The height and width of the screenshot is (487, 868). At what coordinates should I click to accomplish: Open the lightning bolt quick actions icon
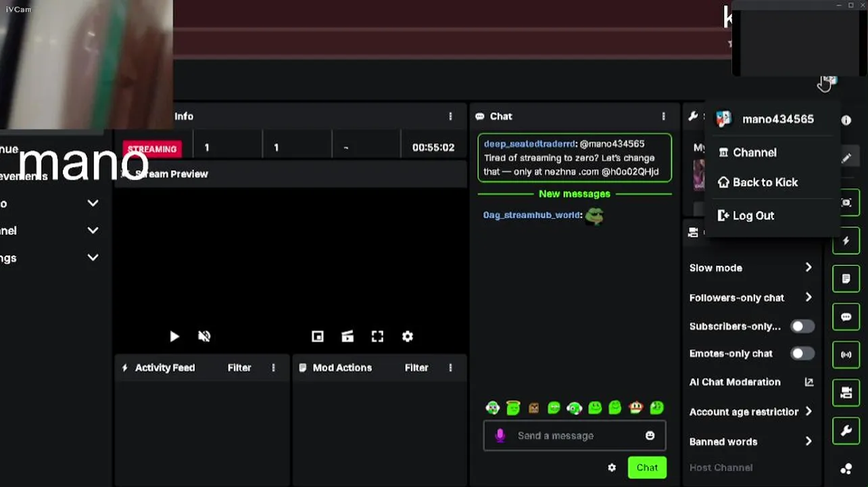[x=846, y=241]
